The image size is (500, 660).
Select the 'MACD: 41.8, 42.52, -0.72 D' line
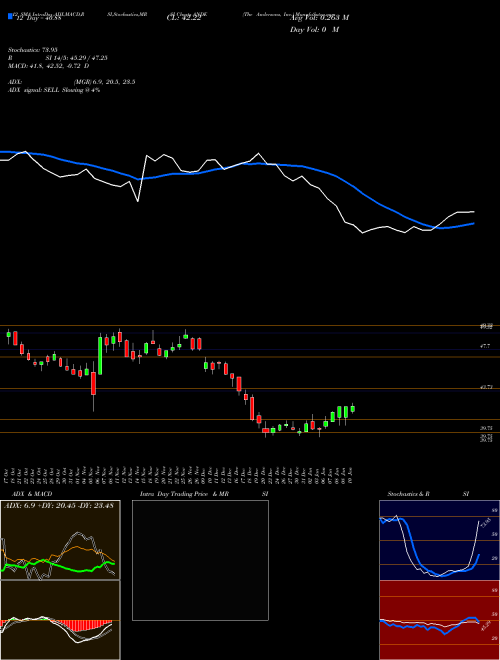[48, 66]
